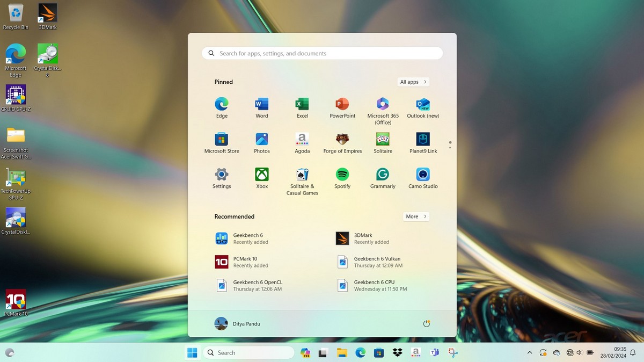644x362 pixels.
Task: Select the PCMark 10 desktop shortcut
Action: click(16, 303)
